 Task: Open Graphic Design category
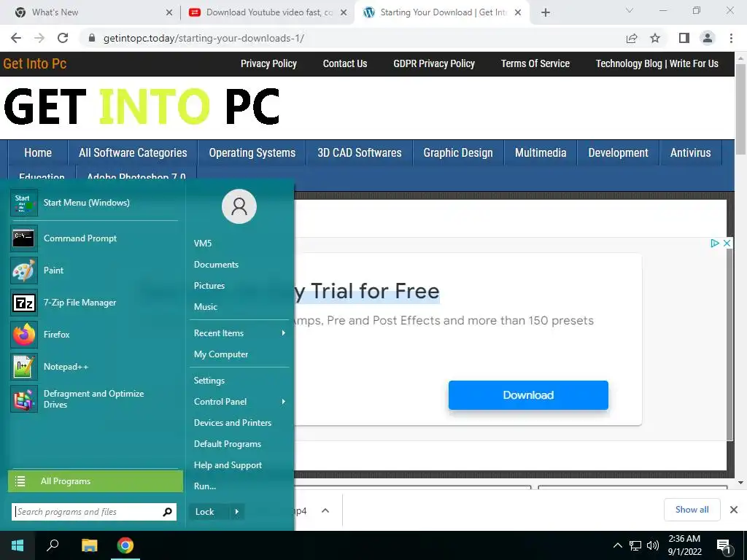pos(458,153)
